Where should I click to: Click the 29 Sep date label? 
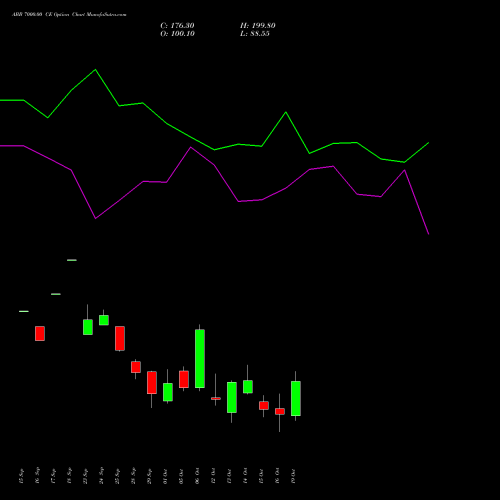149,476
